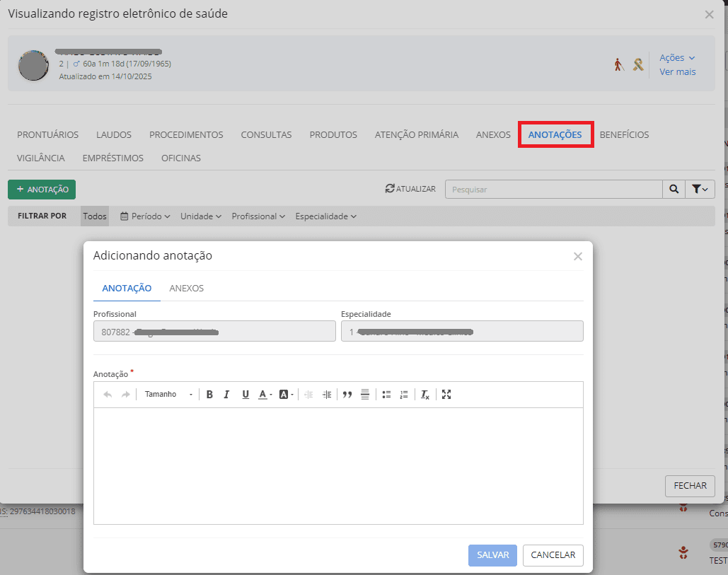Screen dimensions: 728x575
Task: Insert a horizontal line
Action: click(365, 395)
